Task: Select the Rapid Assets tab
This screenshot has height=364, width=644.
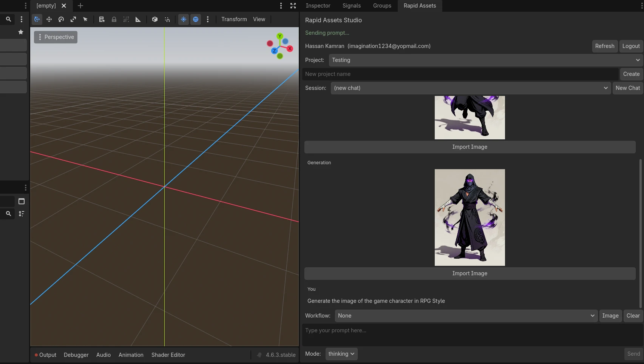Action: pyautogui.click(x=420, y=6)
